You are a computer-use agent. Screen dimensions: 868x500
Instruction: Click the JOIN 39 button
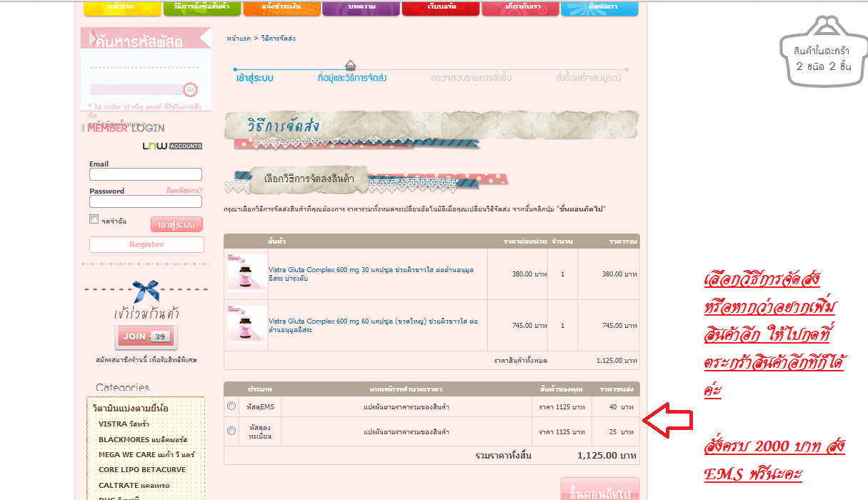[x=145, y=336]
